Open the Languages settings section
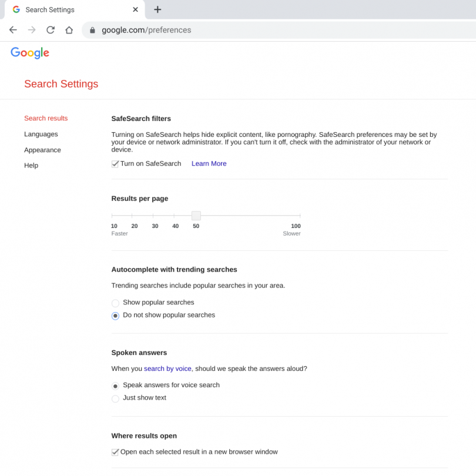Viewport: 476px width, 476px height. [41, 134]
